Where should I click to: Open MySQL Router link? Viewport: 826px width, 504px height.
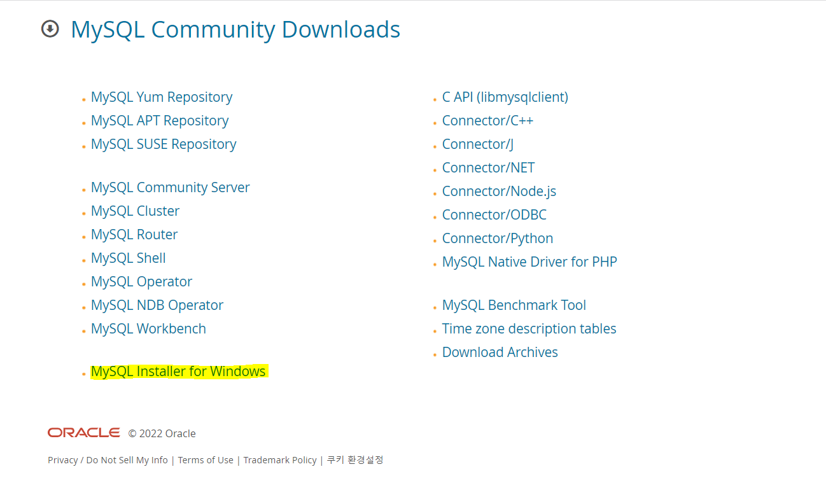point(134,235)
